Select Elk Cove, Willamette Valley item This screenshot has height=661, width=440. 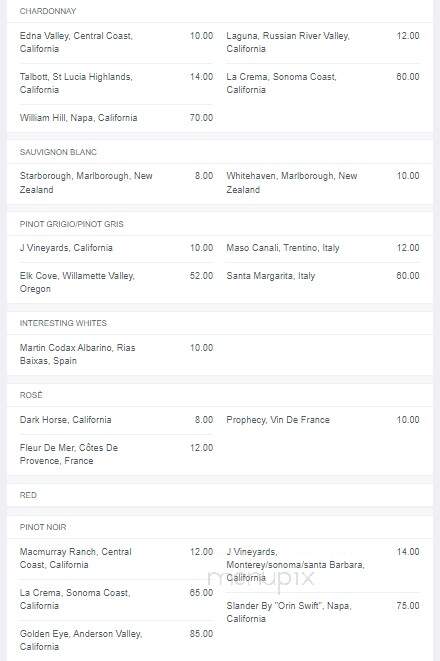point(116,282)
